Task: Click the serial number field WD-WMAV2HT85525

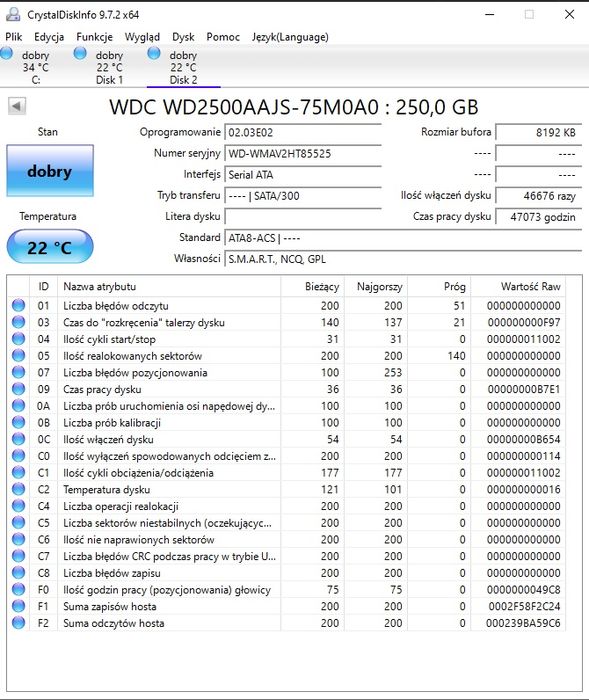Action: [x=303, y=154]
